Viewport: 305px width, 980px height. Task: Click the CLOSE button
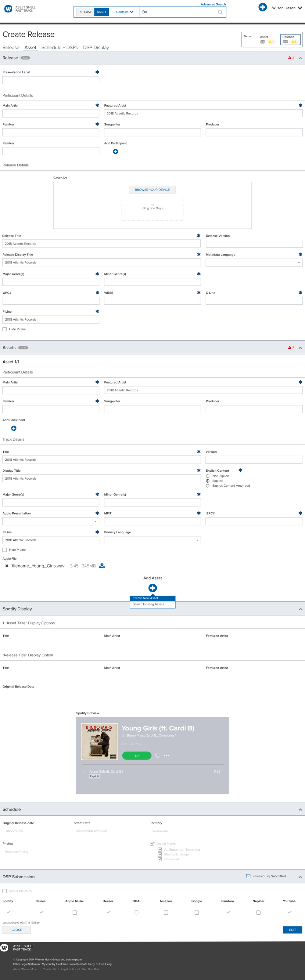(x=17, y=930)
